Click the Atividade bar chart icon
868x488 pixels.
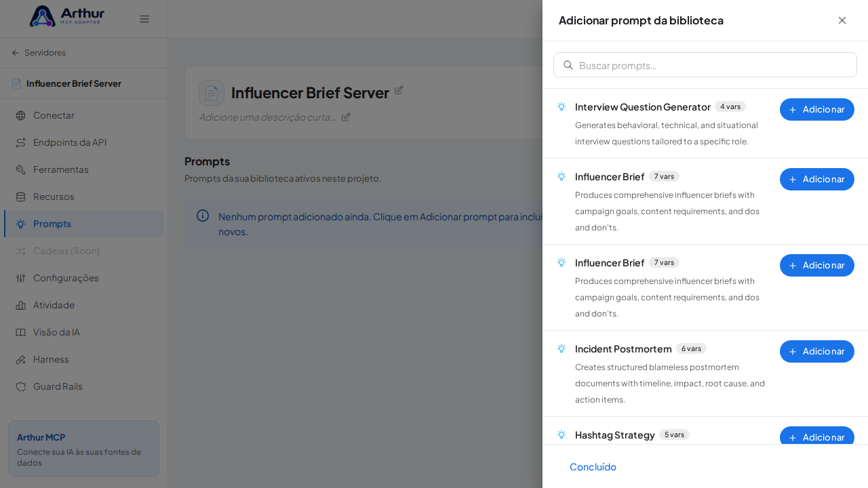[x=20, y=305]
